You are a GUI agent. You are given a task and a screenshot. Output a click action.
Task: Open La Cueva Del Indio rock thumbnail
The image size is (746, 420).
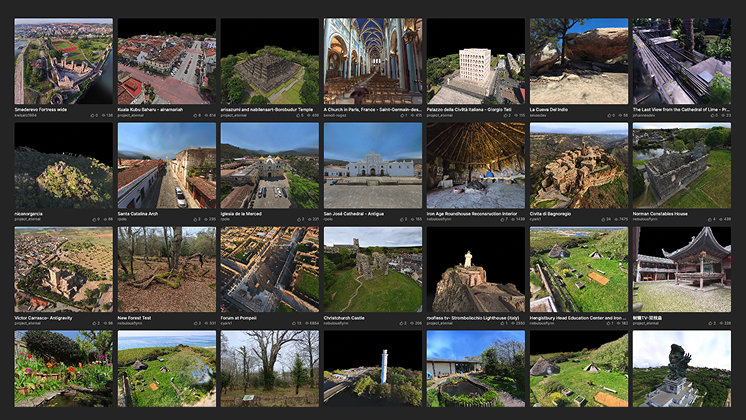tap(579, 61)
